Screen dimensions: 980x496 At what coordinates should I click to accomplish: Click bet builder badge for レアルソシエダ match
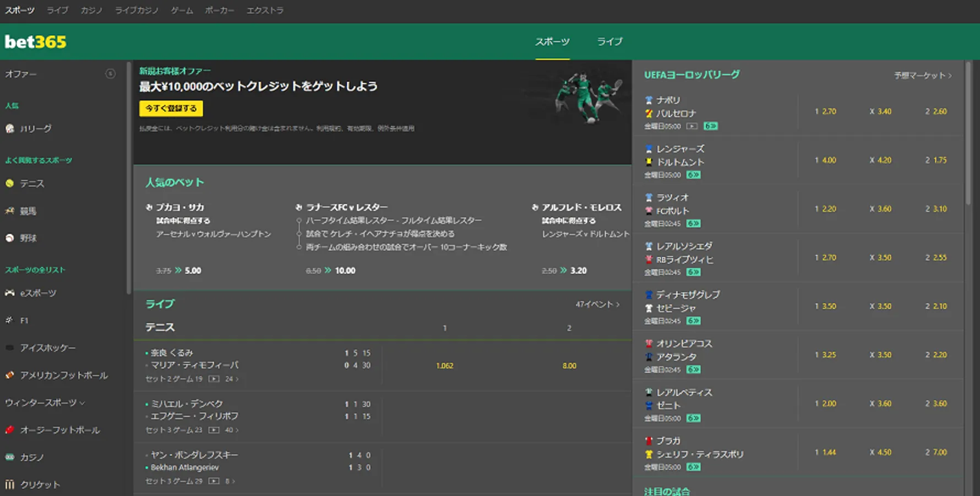point(693,272)
